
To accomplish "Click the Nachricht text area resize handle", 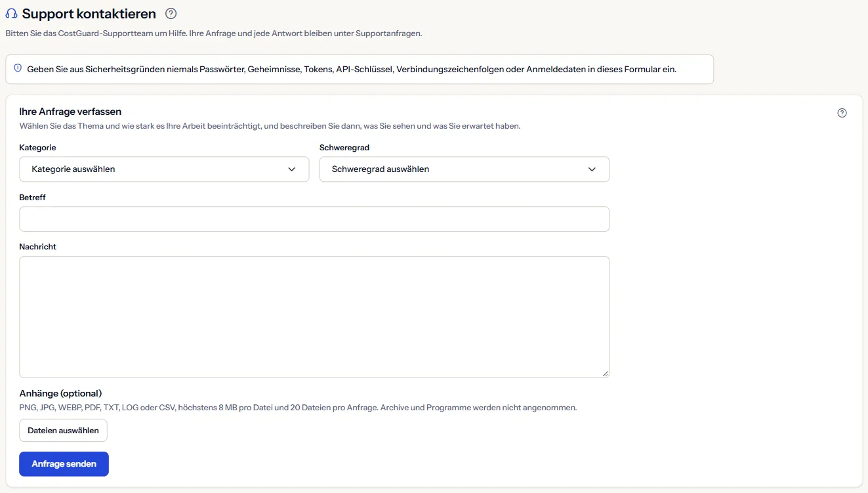I will pyautogui.click(x=605, y=374).
